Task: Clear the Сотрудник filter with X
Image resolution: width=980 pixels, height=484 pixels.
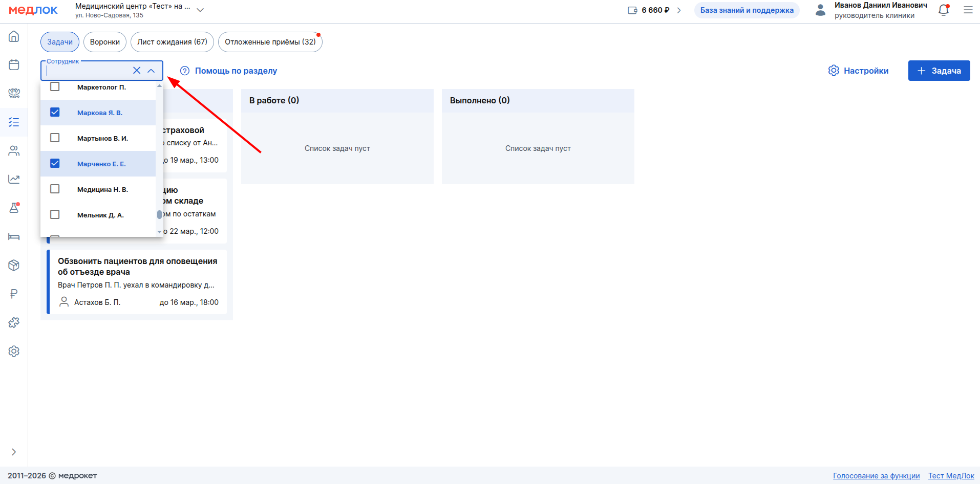Action: coord(137,71)
